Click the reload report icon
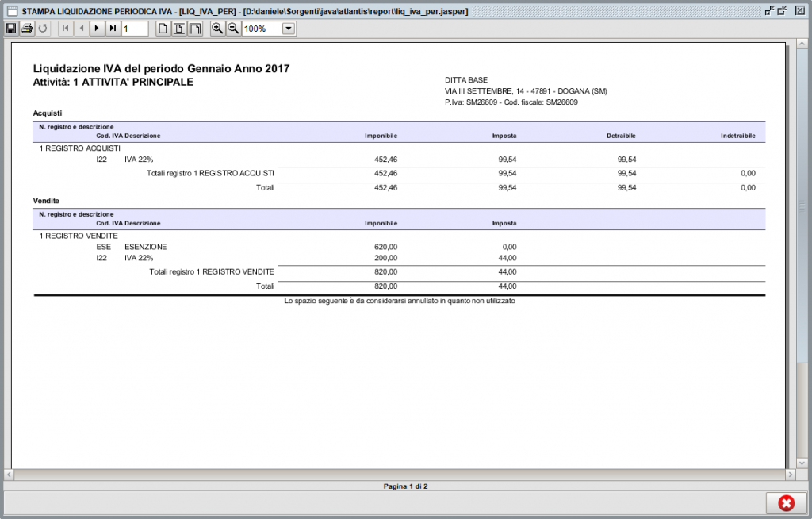The width and height of the screenshot is (812, 519). click(43, 29)
